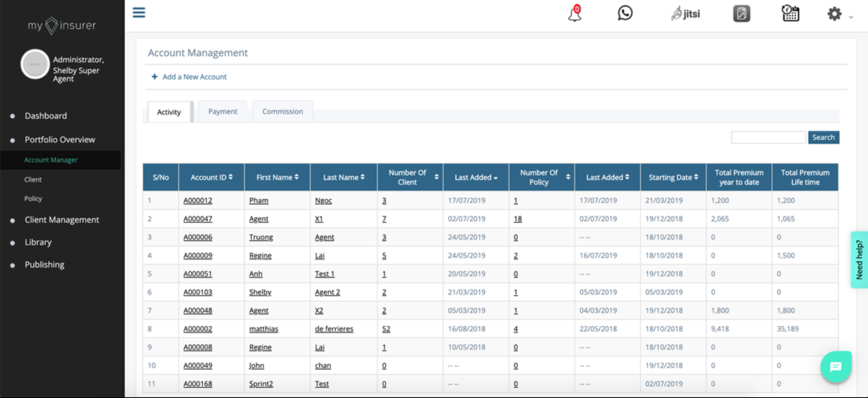The width and height of the screenshot is (868, 398).
Task: Click policy count 18 for A000047
Action: tap(518, 219)
